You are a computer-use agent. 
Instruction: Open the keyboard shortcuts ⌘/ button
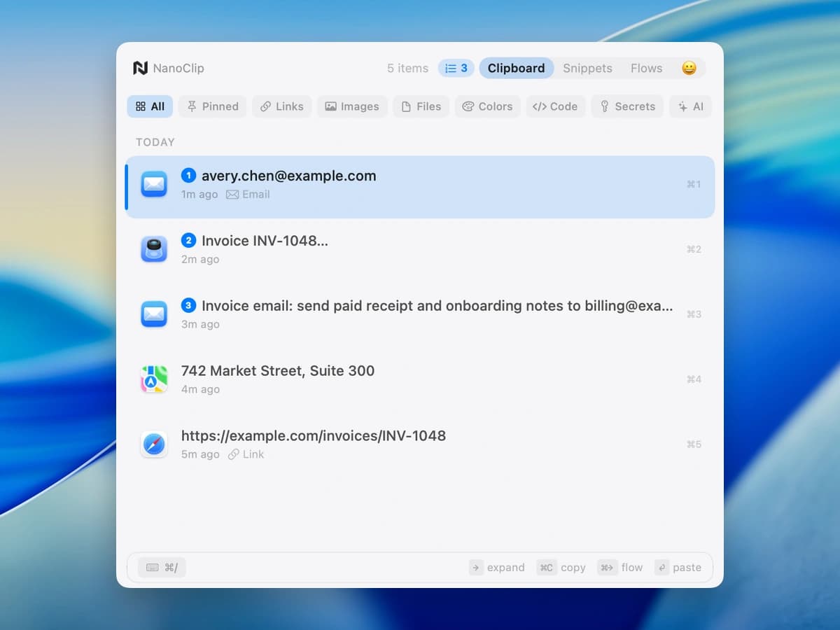(x=162, y=568)
